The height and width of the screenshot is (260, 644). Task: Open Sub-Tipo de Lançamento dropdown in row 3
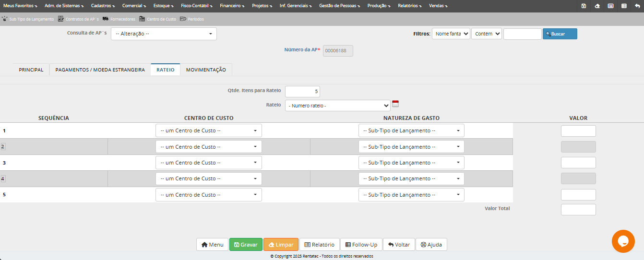tap(411, 163)
